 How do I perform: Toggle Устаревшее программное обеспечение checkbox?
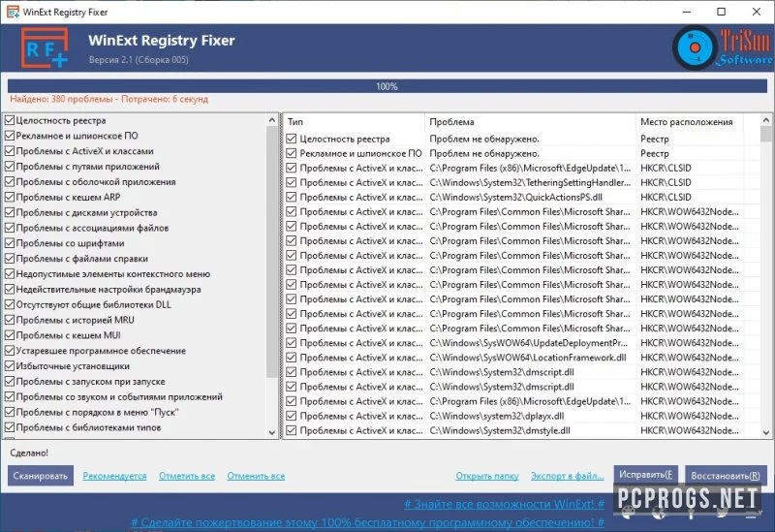pyautogui.click(x=10, y=351)
